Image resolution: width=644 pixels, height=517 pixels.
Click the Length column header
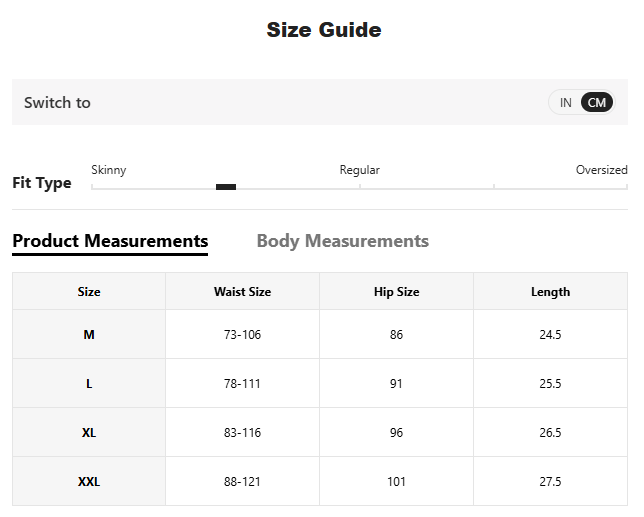[x=550, y=292]
